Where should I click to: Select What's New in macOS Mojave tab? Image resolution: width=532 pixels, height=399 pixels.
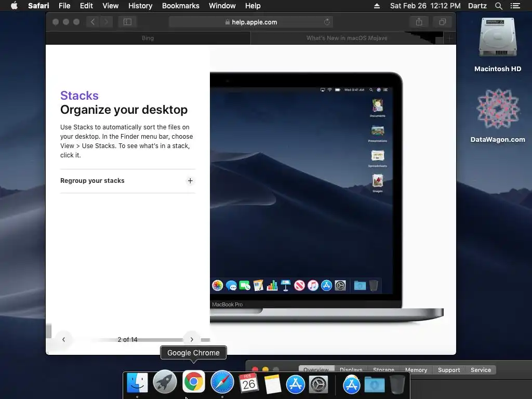click(347, 38)
